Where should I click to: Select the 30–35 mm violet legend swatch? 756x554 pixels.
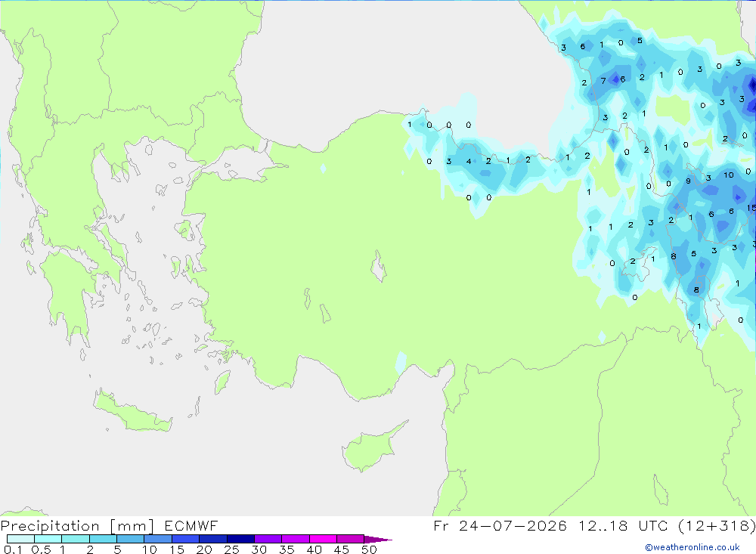[268, 539]
